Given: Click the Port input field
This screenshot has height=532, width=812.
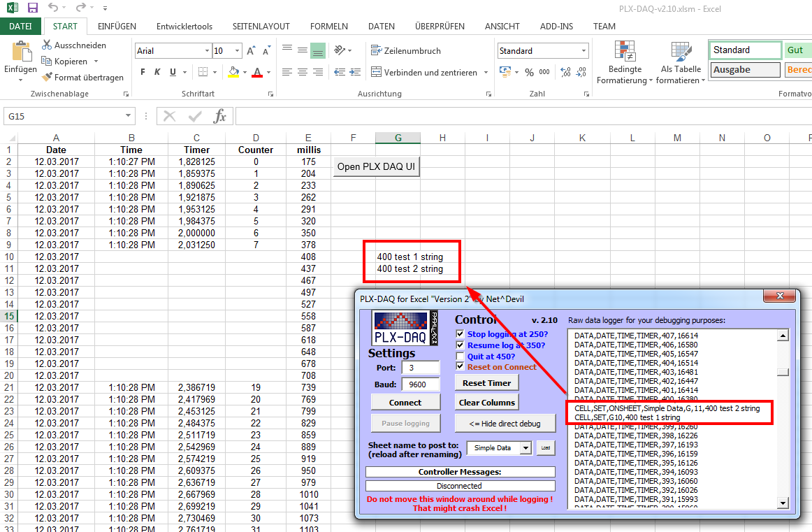Looking at the screenshot, I should (x=421, y=368).
